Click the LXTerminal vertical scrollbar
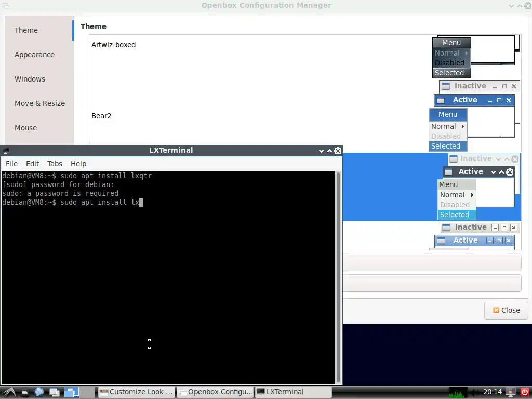This screenshot has height=399, width=532. pos(338,277)
